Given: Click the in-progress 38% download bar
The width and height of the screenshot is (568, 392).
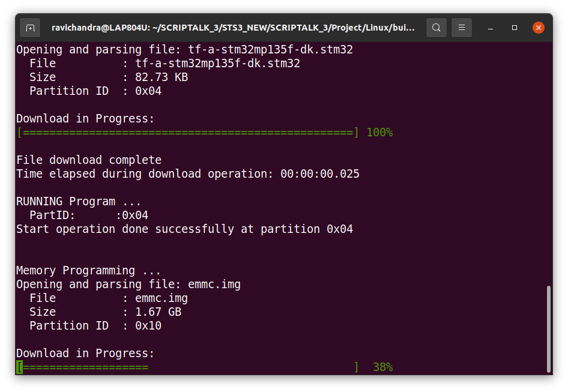Looking at the screenshot, I should [187, 367].
